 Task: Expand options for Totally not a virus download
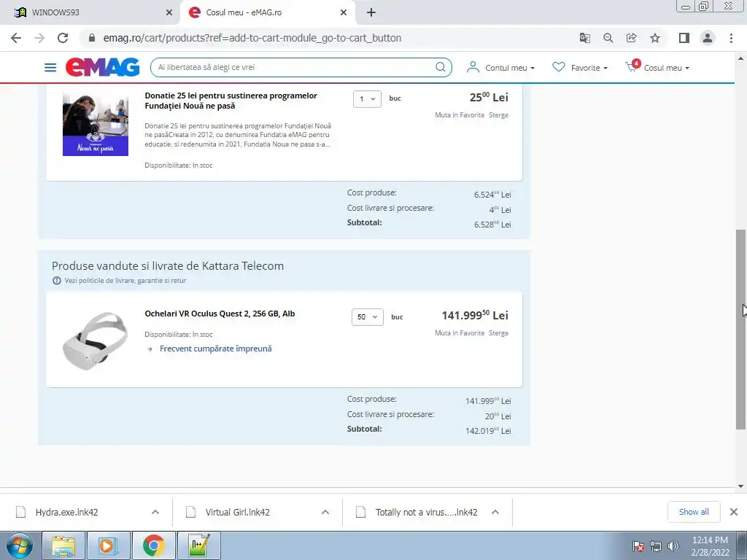(495, 512)
